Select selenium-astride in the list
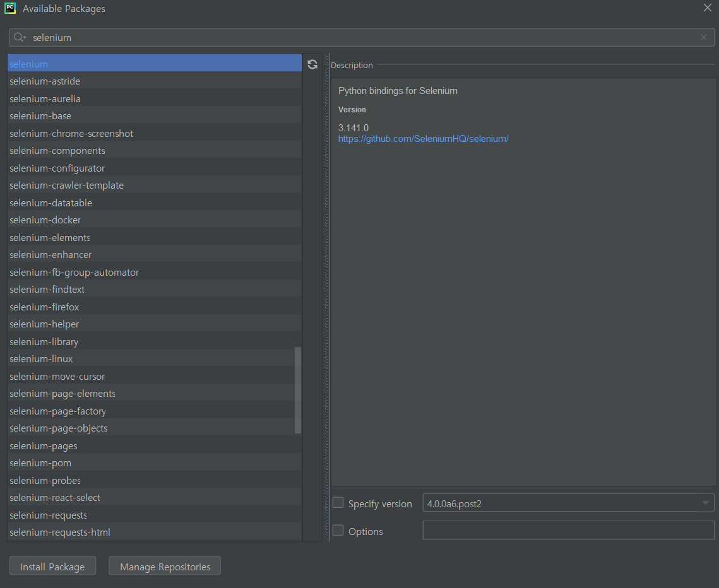 pyautogui.click(x=155, y=81)
